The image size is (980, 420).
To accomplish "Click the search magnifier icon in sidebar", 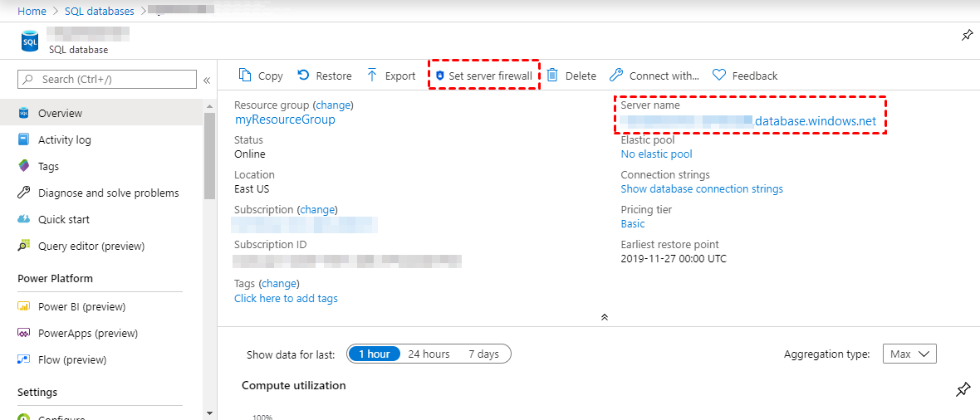I will (x=28, y=80).
